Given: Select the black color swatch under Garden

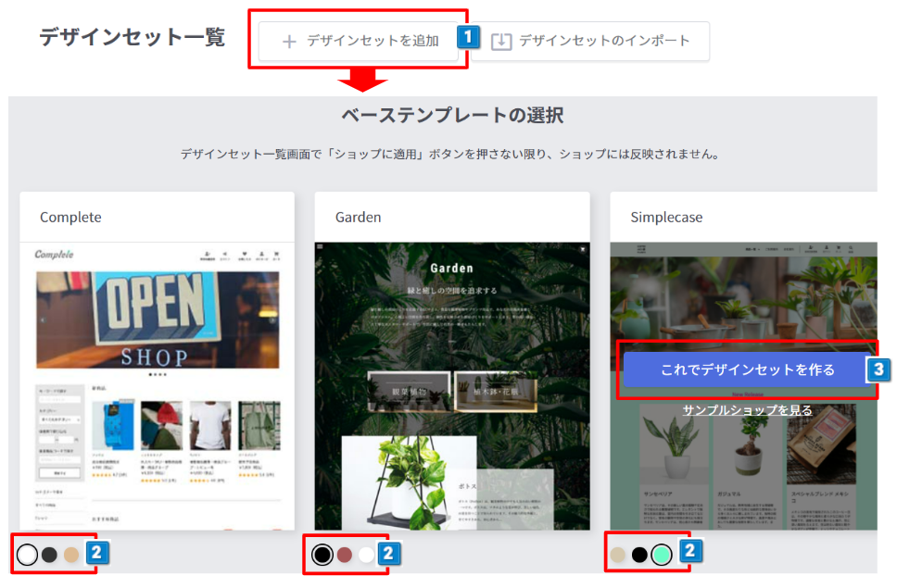Looking at the screenshot, I should point(322,553).
